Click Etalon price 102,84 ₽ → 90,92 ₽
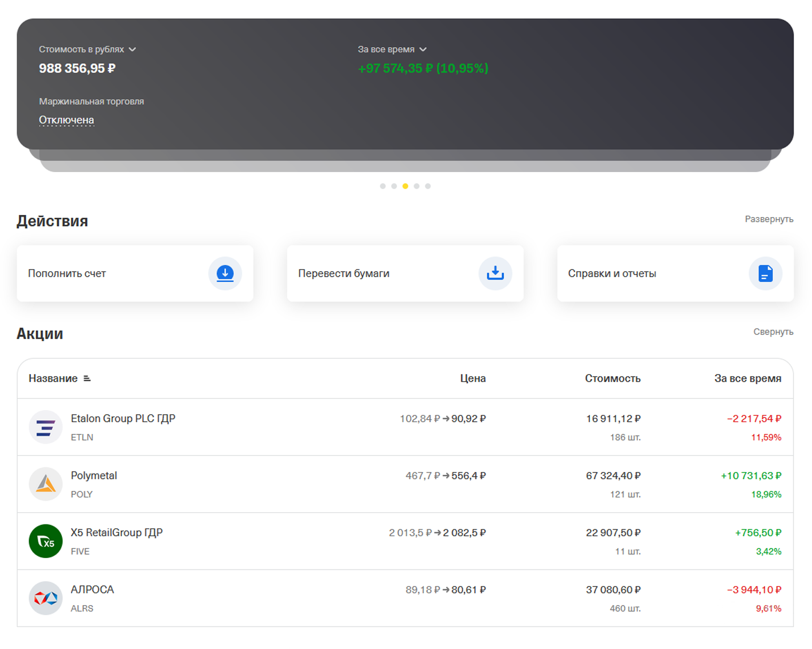 443,419
